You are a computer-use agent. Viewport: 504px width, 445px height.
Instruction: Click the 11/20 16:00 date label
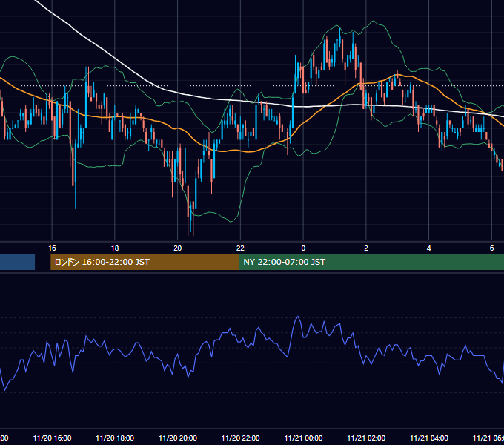coord(52,438)
